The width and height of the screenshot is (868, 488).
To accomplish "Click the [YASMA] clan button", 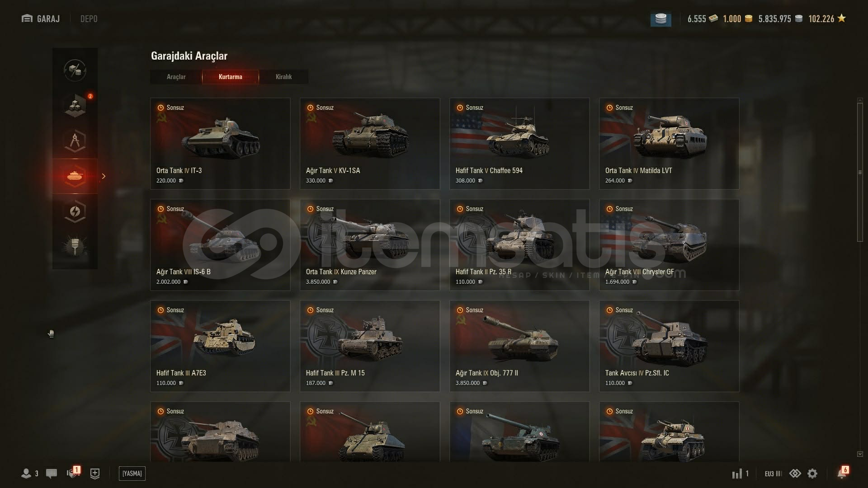I will coord(132,474).
